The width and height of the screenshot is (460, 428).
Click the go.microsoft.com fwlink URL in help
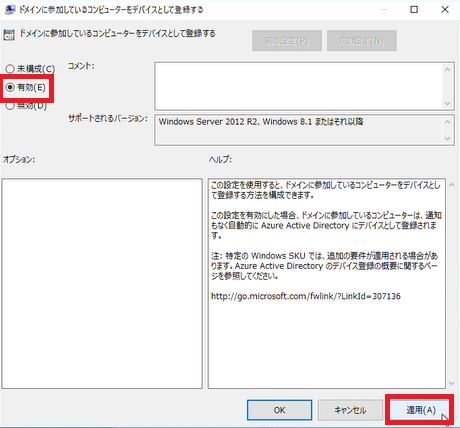(306, 296)
